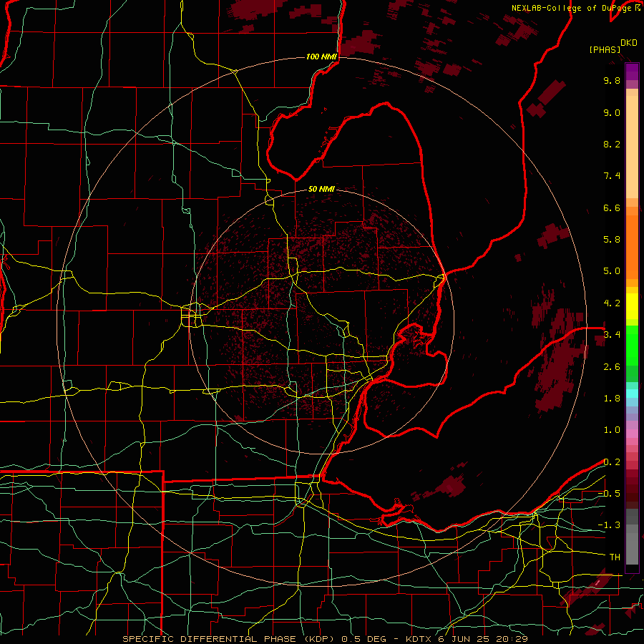Click the DKD unit label above legend
The image size is (644, 644).
pyautogui.click(x=629, y=43)
